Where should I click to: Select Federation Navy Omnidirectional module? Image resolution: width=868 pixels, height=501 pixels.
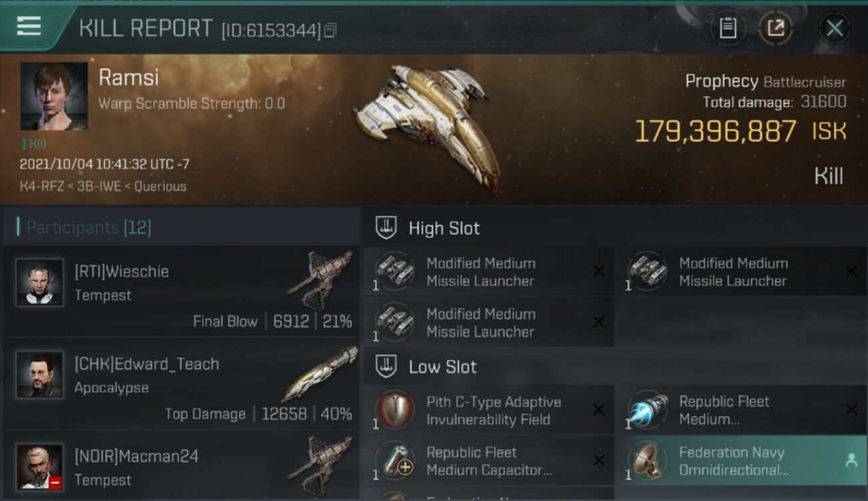741,461
